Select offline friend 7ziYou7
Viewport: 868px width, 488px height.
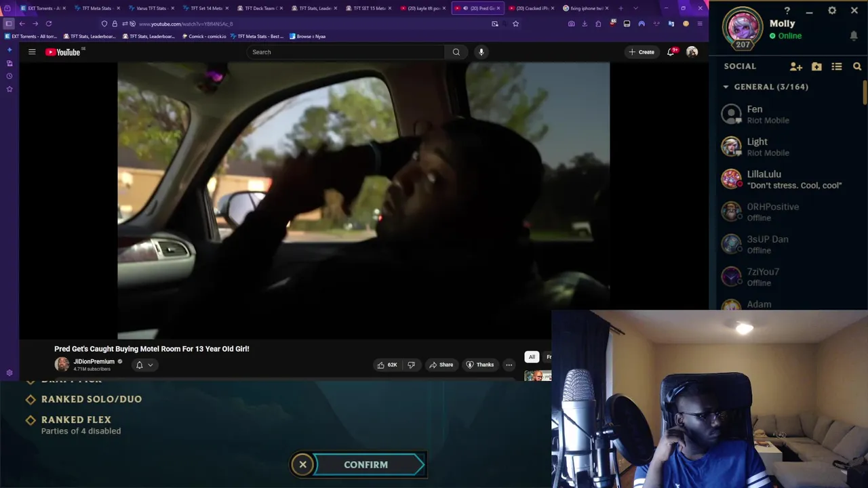tap(787, 277)
